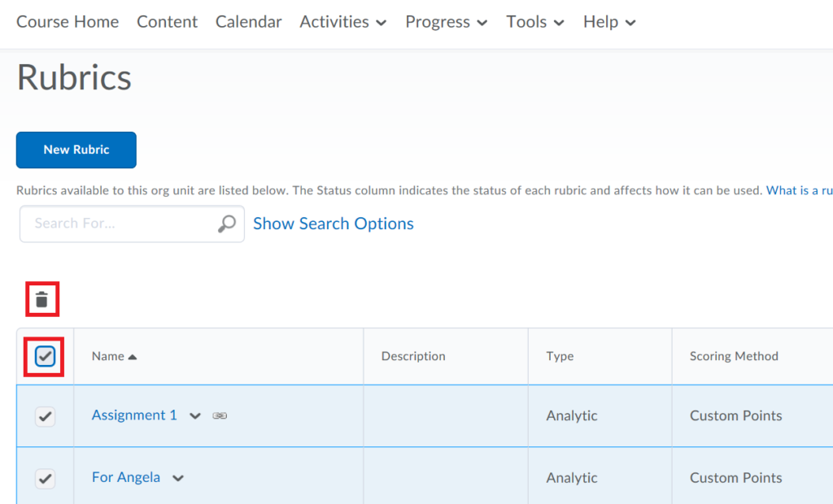Screen dimensions: 833x504
Task: Uncheck the For Angela row checkbox
Action: point(45,478)
